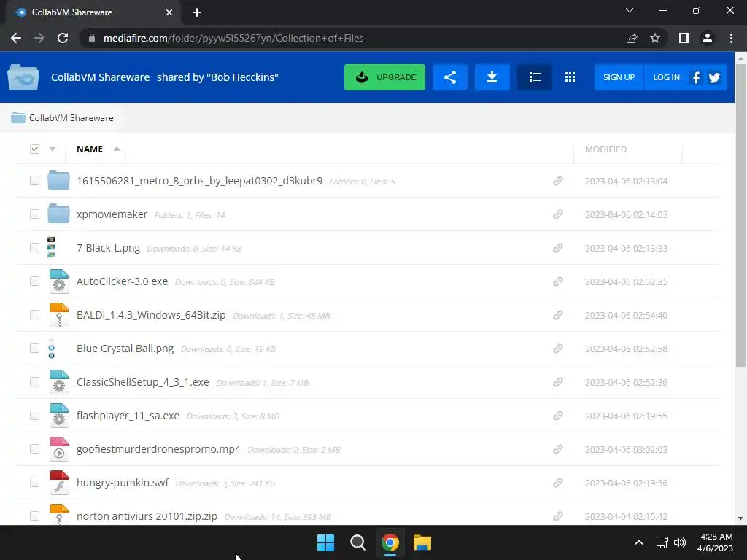Image resolution: width=747 pixels, height=560 pixels.
Task: Copy link for BALDI_1.4.3_Windows_64Bit.zip
Action: click(x=558, y=315)
